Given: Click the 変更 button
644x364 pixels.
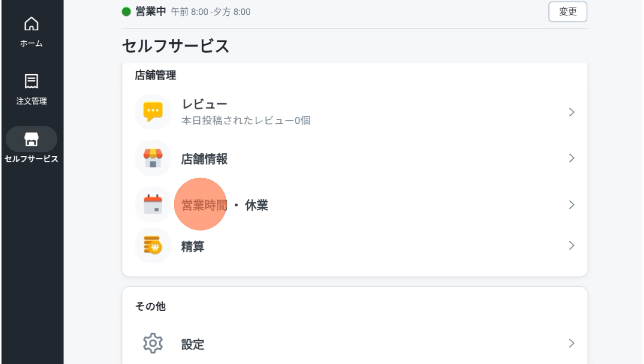Looking at the screenshot, I should 568,12.
